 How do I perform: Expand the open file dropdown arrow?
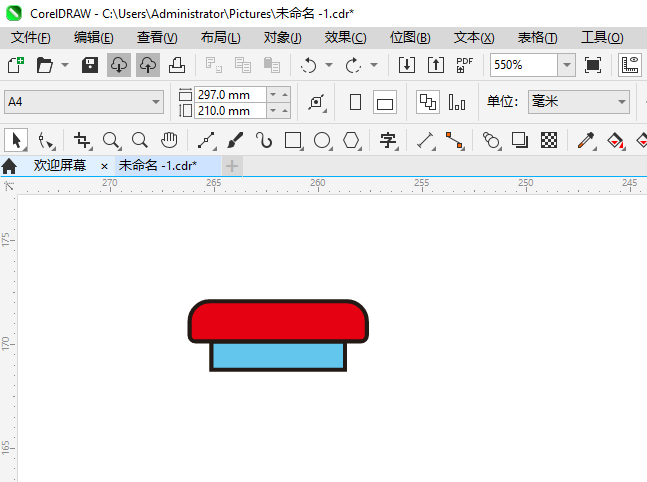[65, 65]
